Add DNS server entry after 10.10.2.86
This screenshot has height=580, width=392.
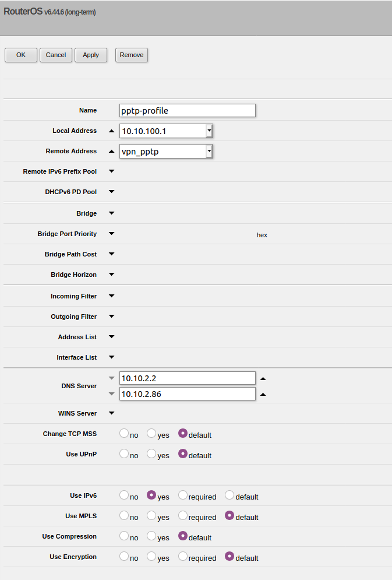pos(263,395)
